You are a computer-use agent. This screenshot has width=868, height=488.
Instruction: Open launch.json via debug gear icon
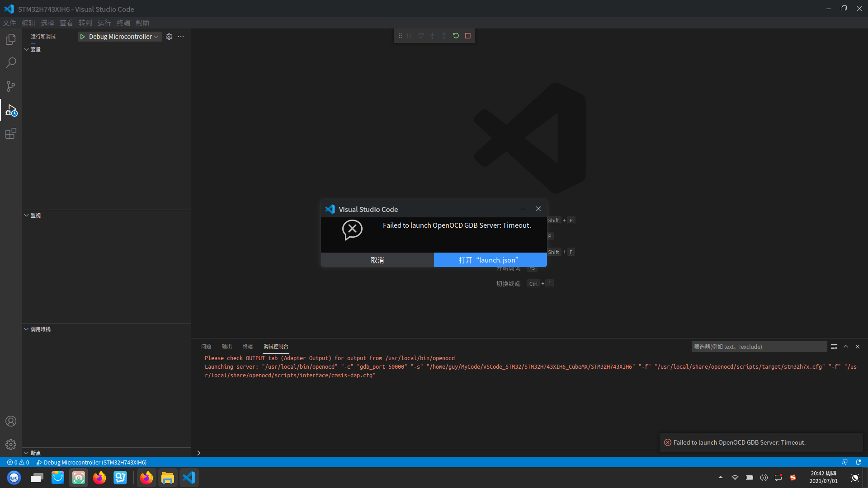(x=169, y=37)
